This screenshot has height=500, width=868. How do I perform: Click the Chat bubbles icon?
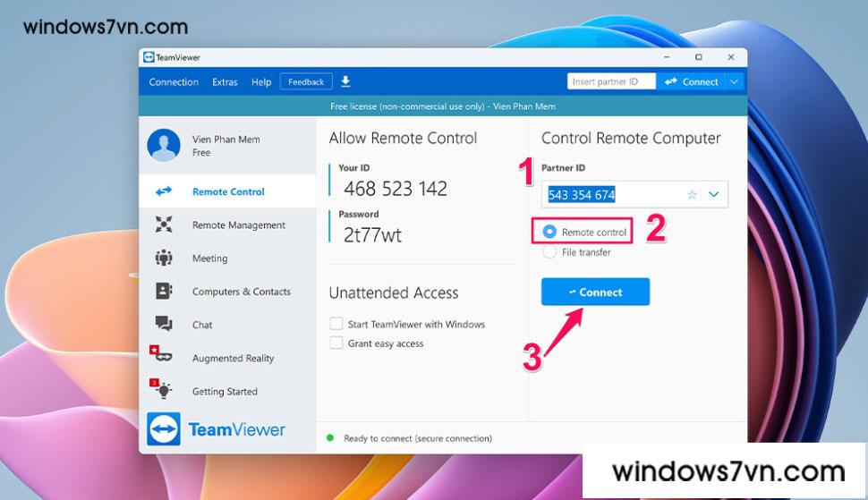point(164,324)
